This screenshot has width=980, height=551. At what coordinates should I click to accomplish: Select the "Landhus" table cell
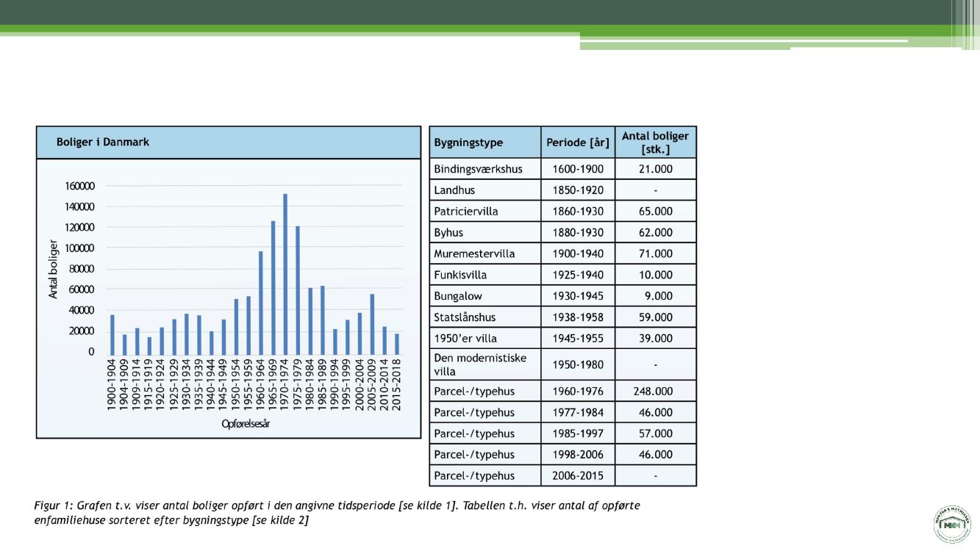point(485,190)
